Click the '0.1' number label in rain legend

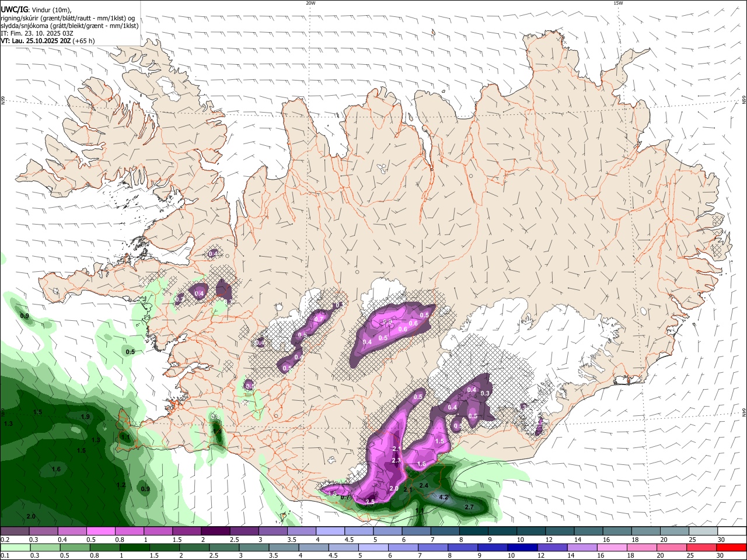tap(4, 556)
